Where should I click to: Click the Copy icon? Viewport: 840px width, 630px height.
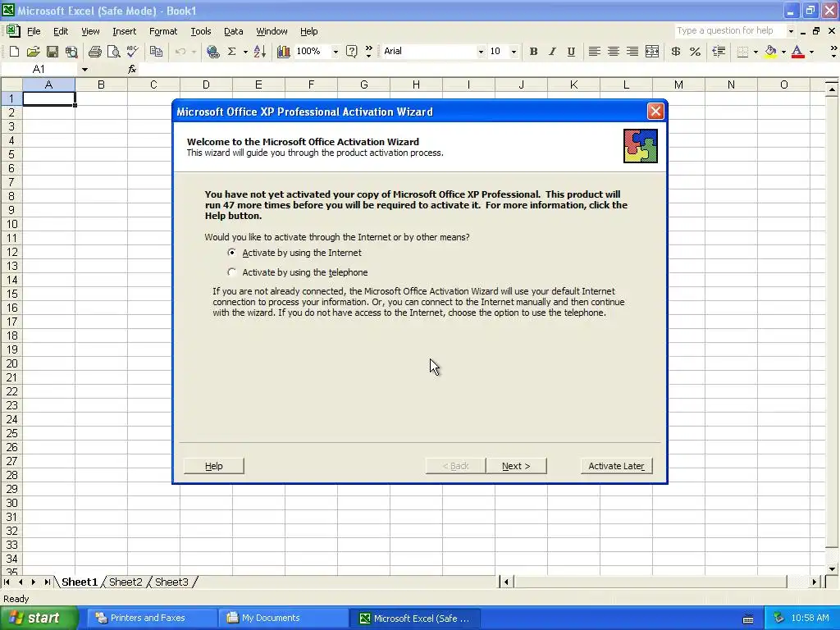156,52
